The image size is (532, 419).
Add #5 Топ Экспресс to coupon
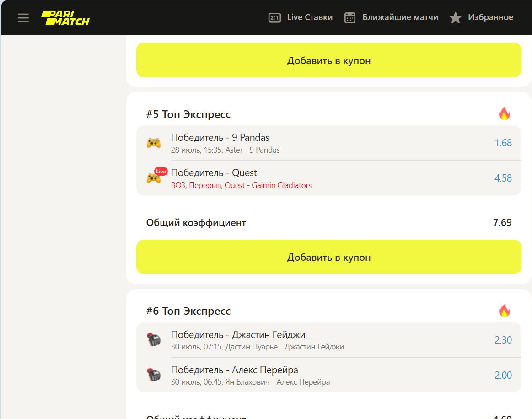[328, 257]
